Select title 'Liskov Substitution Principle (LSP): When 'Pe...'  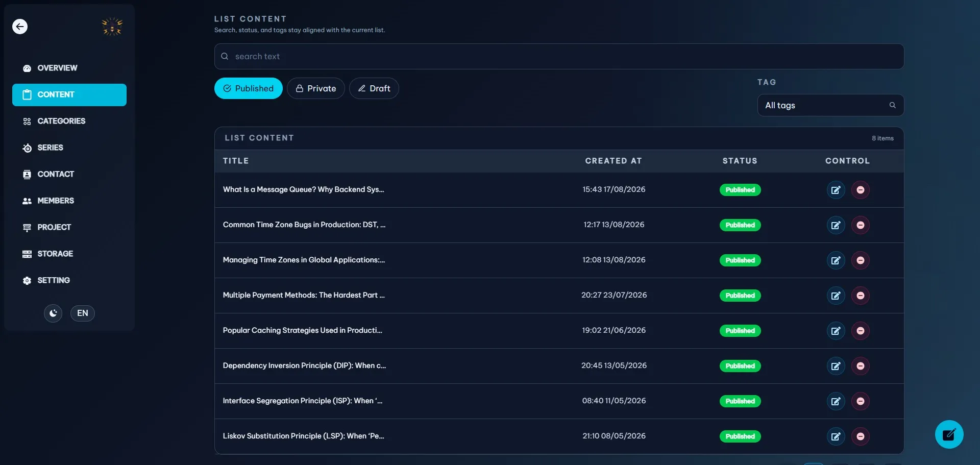(304, 436)
